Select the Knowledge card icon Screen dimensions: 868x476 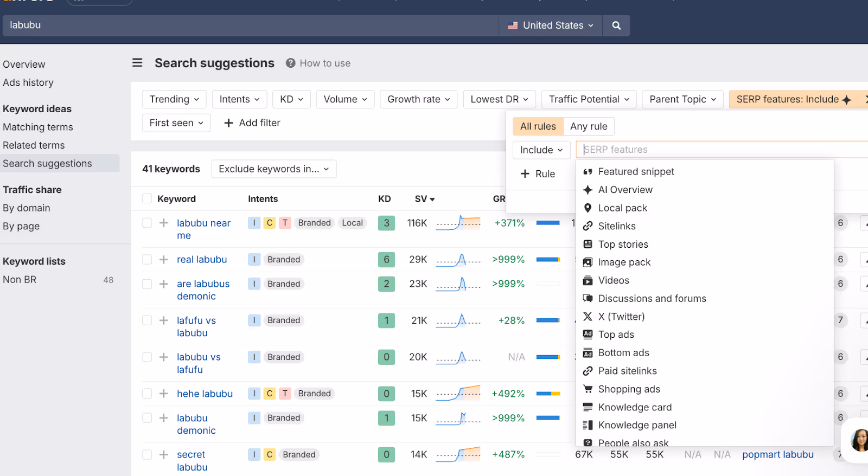pyautogui.click(x=588, y=407)
